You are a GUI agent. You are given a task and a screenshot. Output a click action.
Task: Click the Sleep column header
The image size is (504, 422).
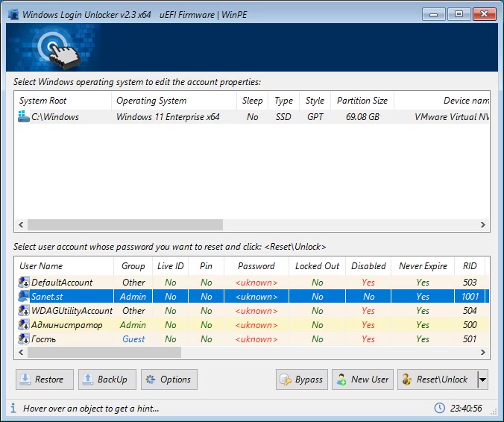252,101
